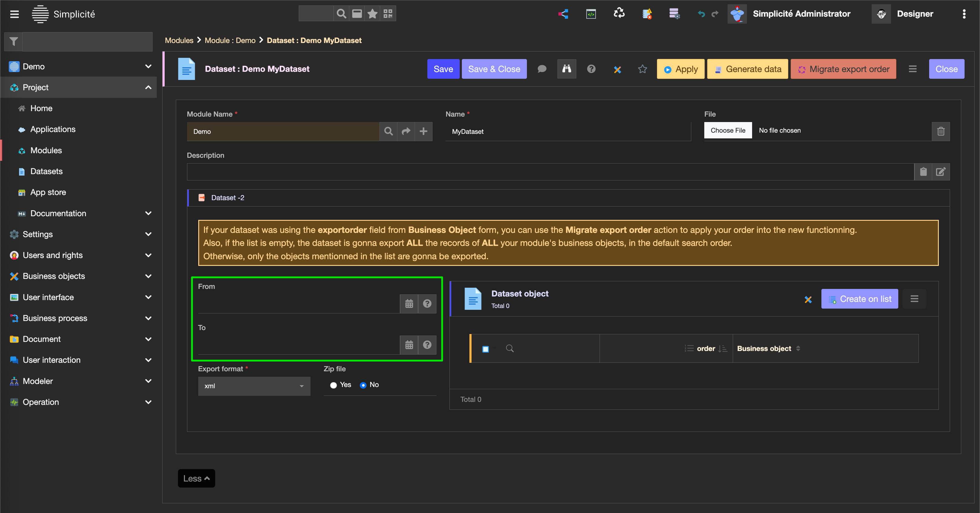Screen dimensions: 980x513
Task: Click the comment bubble icon in form header
Action: [x=542, y=69]
